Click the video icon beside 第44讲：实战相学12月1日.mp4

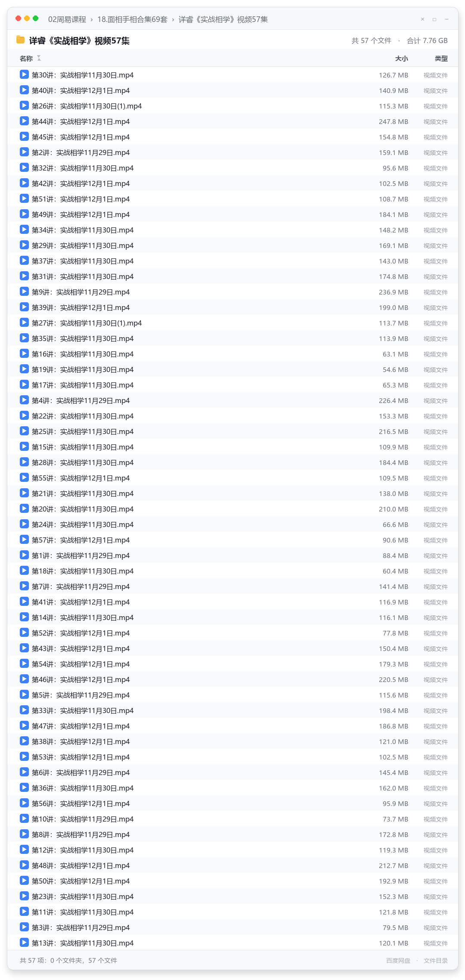click(x=24, y=121)
